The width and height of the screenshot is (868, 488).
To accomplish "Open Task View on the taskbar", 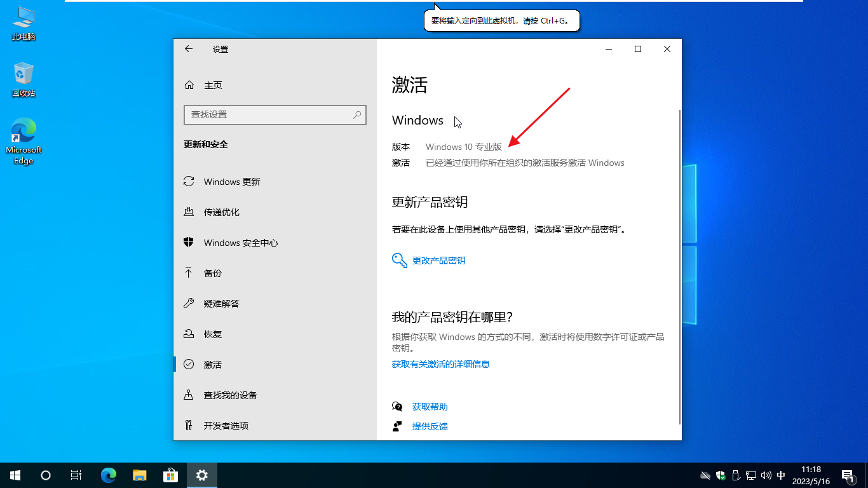I will pyautogui.click(x=76, y=475).
